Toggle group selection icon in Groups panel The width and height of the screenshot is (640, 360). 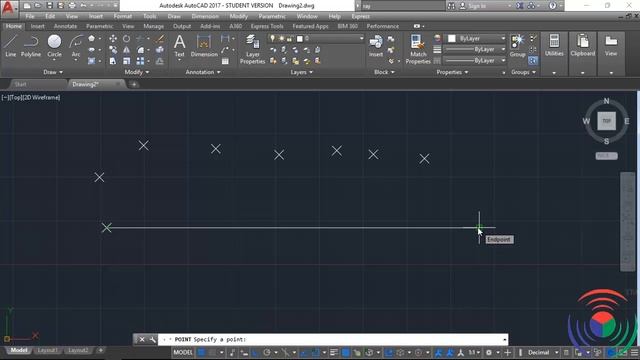click(533, 61)
